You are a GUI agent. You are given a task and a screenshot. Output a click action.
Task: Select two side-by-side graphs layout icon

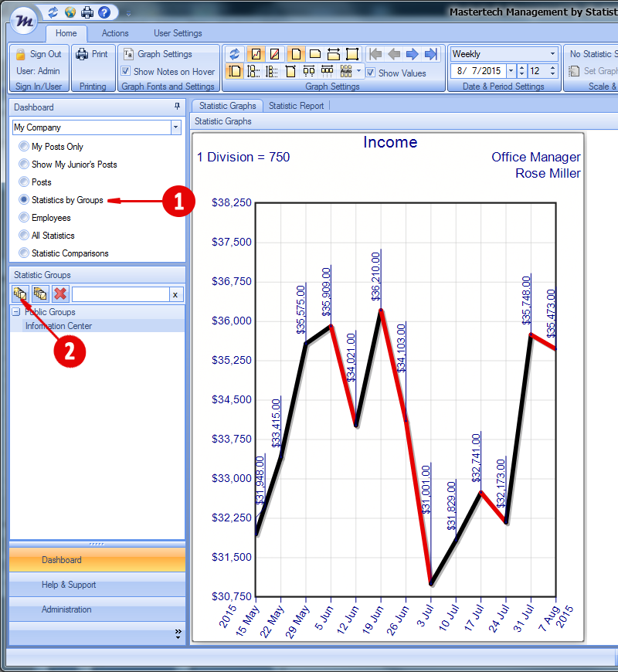coord(308,71)
